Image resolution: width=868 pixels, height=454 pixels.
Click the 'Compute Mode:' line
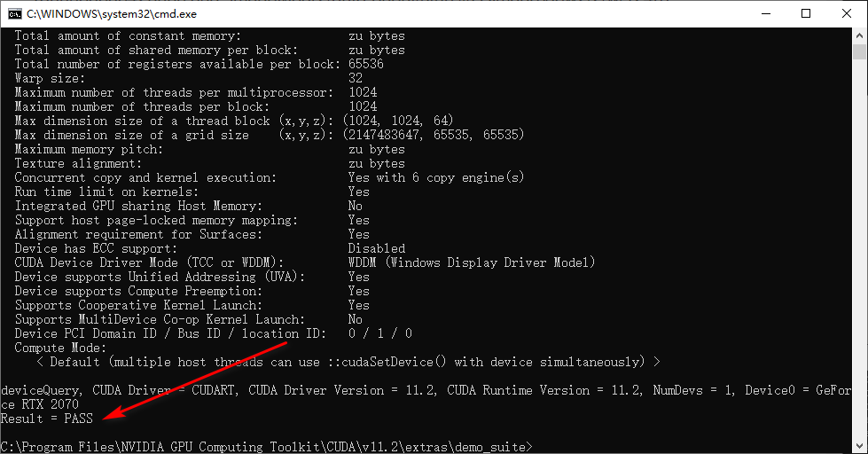[51, 348]
